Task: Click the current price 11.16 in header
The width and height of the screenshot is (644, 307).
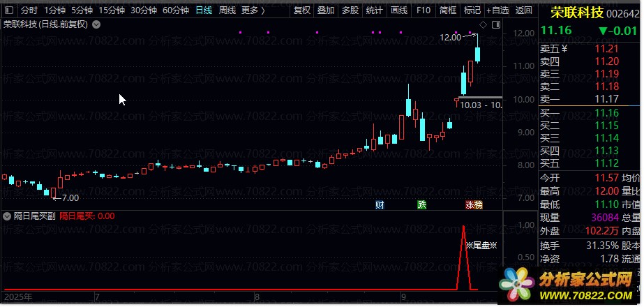Action: pos(556,31)
